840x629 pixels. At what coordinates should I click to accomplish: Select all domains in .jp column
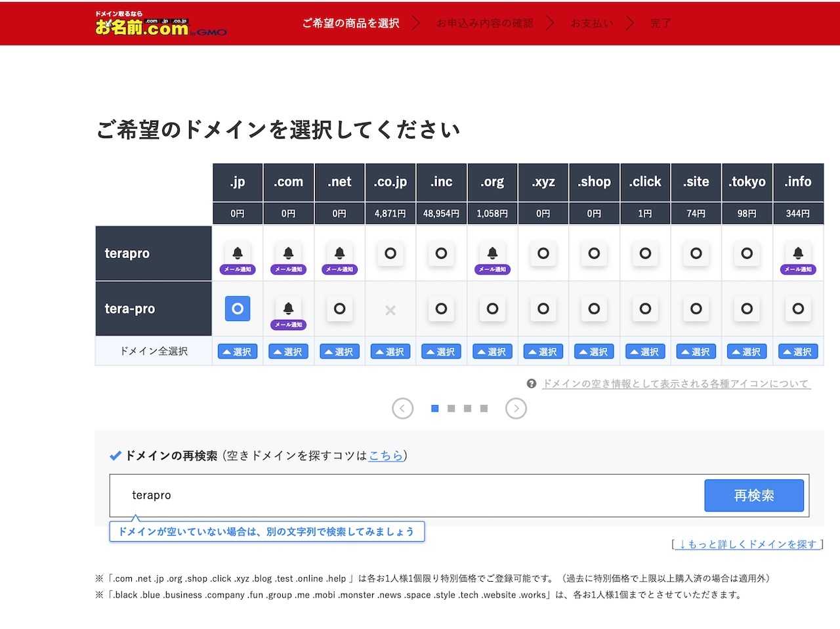[238, 352]
